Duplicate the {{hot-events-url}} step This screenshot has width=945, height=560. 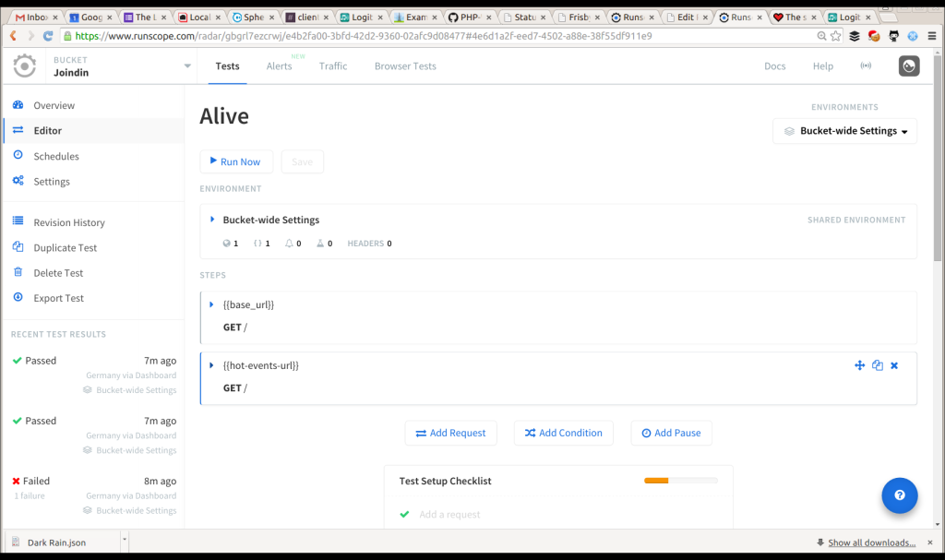click(x=877, y=364)
